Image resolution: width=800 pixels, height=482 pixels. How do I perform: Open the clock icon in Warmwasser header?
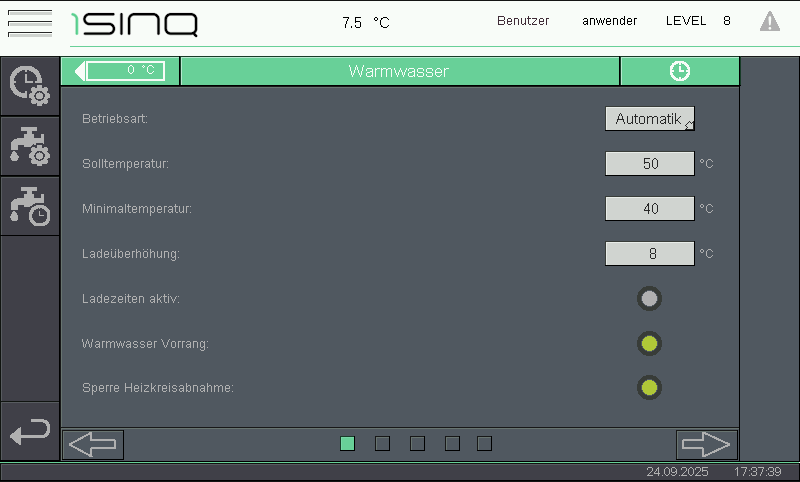679,71
